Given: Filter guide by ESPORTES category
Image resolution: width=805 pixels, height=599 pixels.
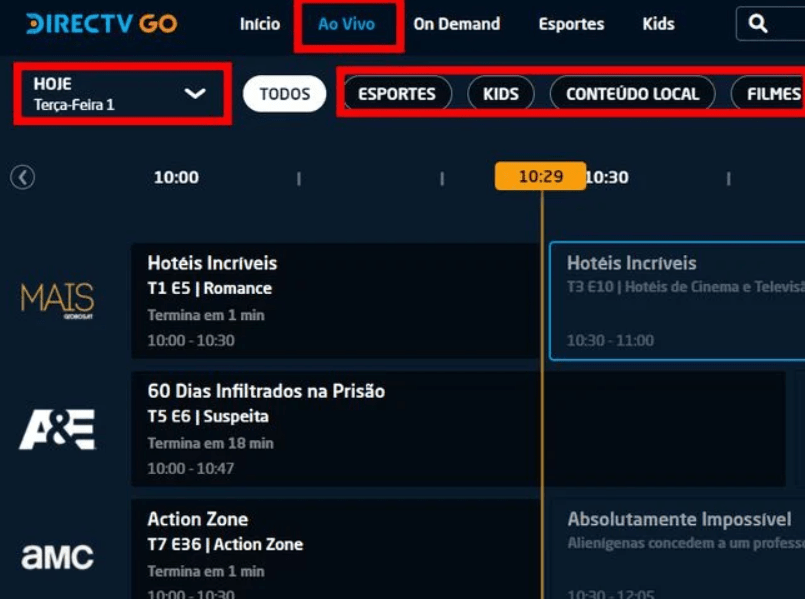Looking at the screenshot, I should (x=397, y=94).
